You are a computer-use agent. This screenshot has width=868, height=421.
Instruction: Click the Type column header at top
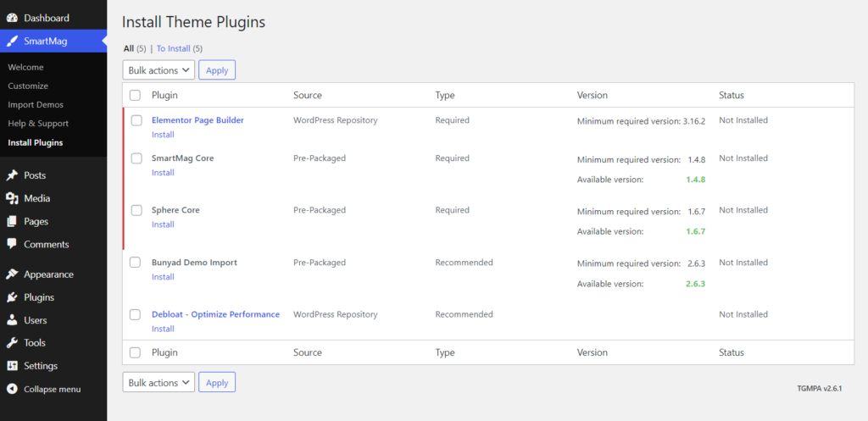coord(445,95)
